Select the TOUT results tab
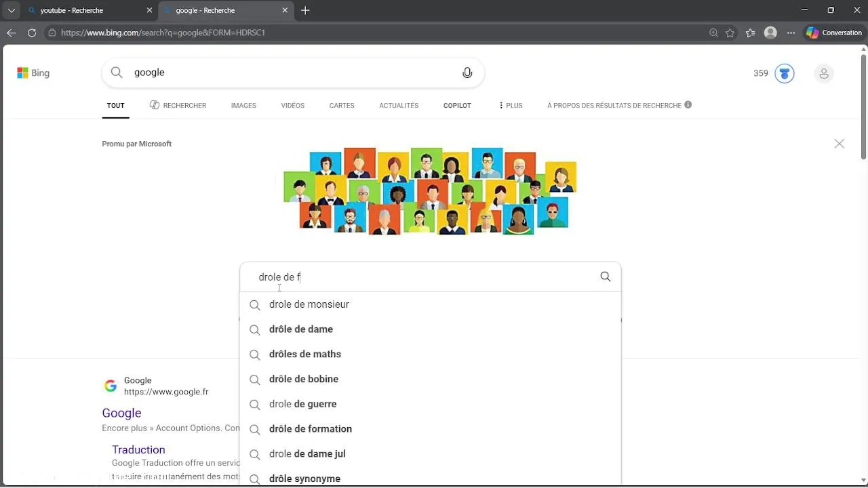The height and width of the screenshot is (488, 868). click(x=116, y=106)
